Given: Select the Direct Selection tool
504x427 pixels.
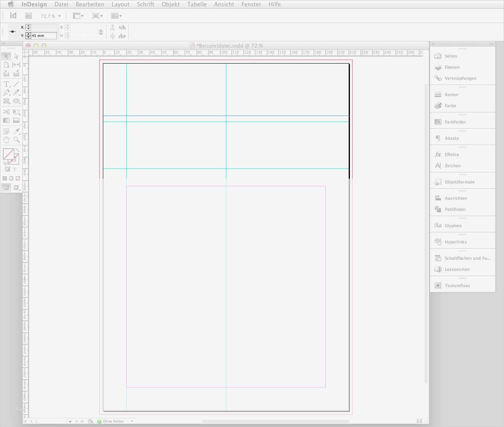Looking at the screenshot, I should point(16,56).
